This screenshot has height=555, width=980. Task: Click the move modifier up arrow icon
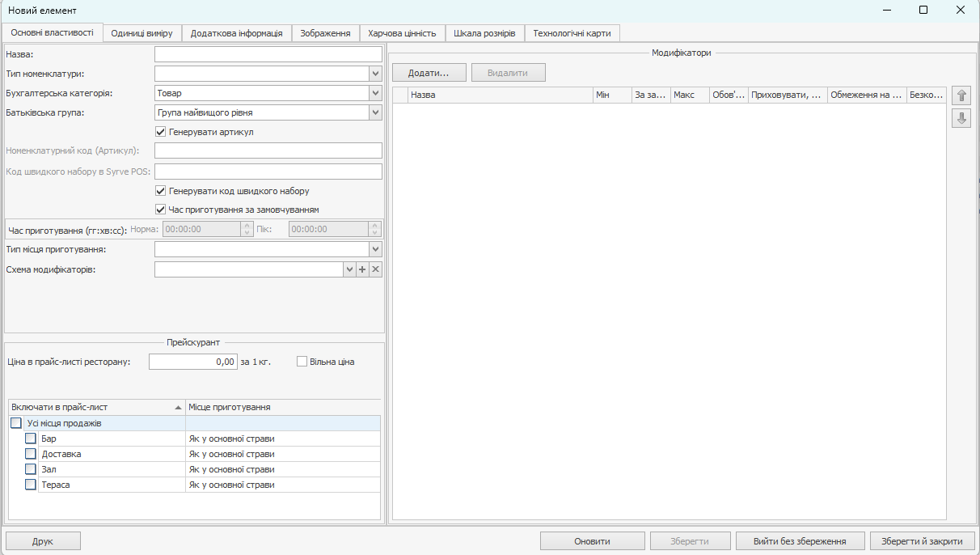(961, 95)
